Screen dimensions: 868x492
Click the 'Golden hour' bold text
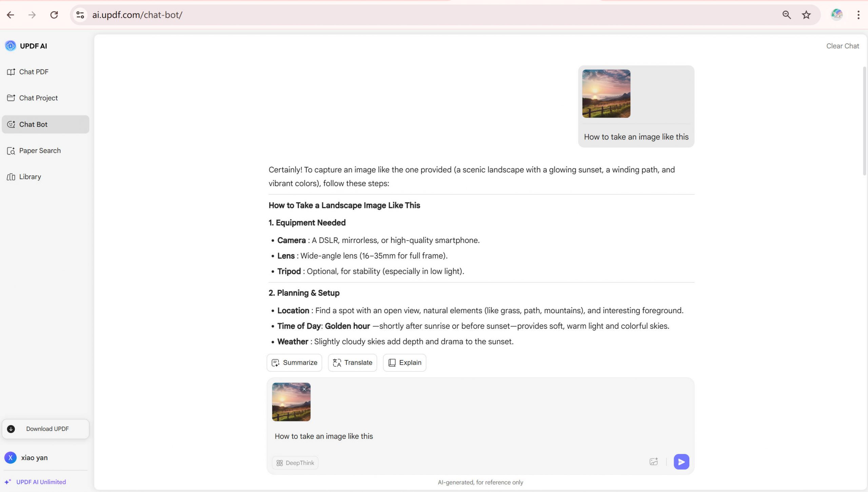(347, 326)
